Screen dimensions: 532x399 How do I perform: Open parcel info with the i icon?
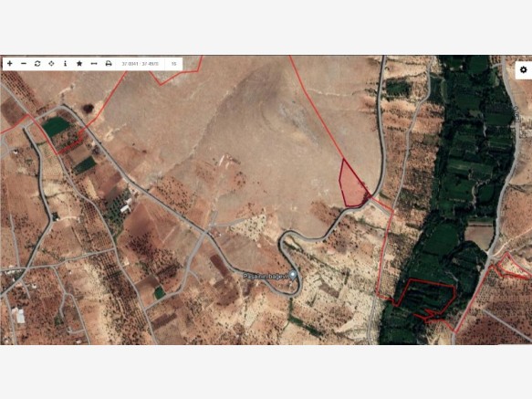[65, 64]
